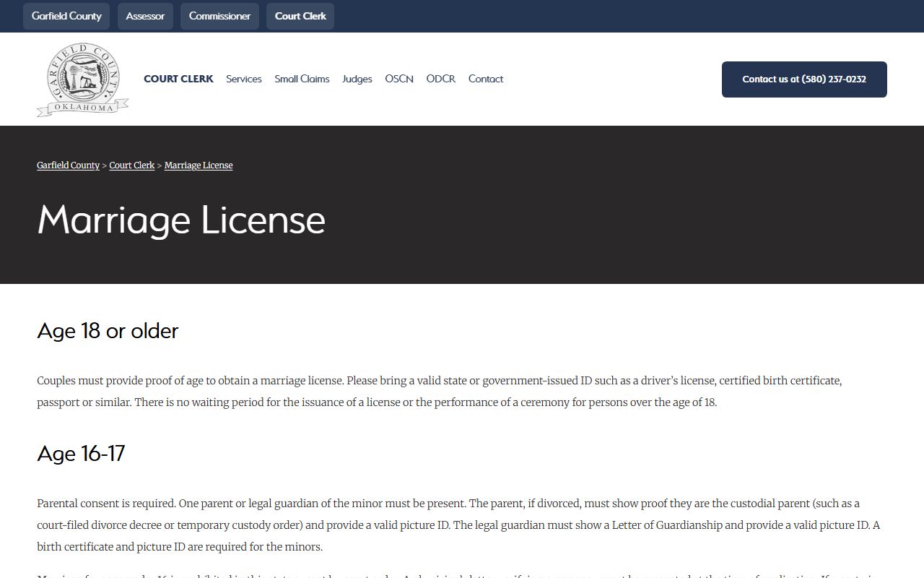Screen dimensions: 924x578
Task: Open the Services menu item
Action: click(243, 79)
